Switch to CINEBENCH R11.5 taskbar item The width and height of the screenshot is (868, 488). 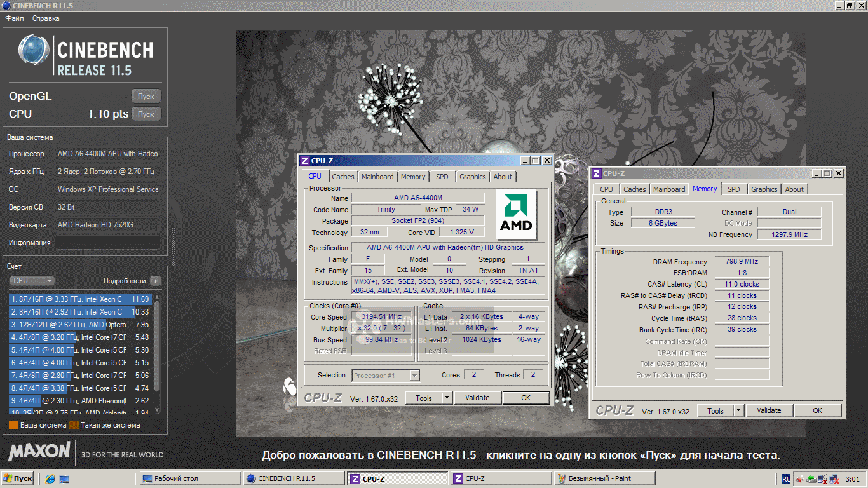pyautogui.click(x=294, y=478)
